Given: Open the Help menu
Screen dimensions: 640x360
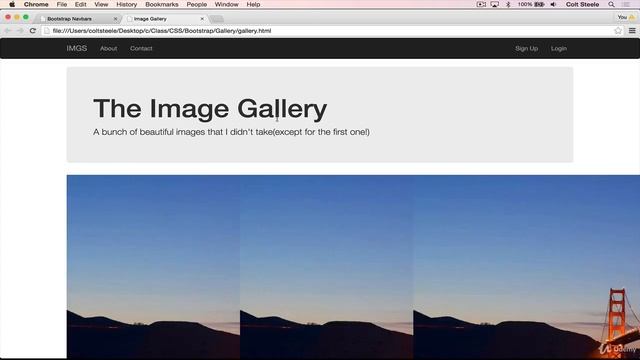Looking at the screenshot, I should coord(253,4).
